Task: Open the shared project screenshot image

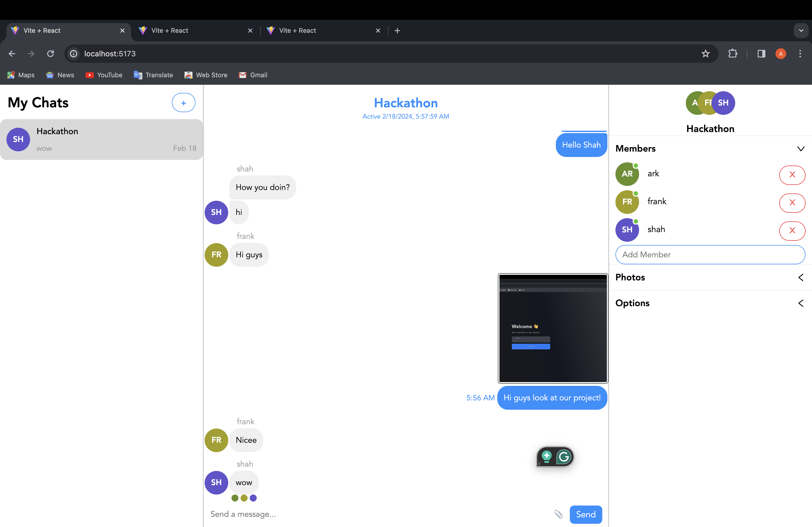Action: pos(553,328)
